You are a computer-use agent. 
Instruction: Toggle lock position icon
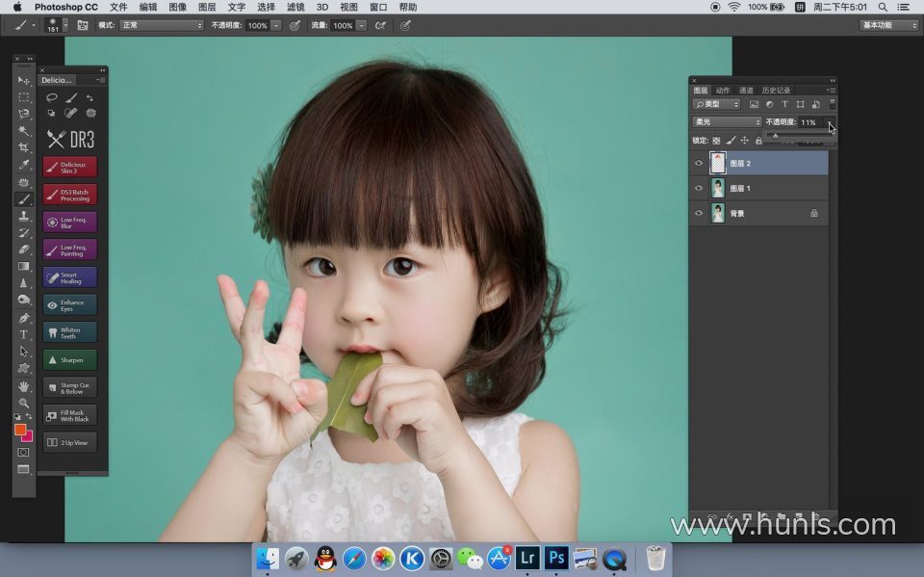(744, 141)
